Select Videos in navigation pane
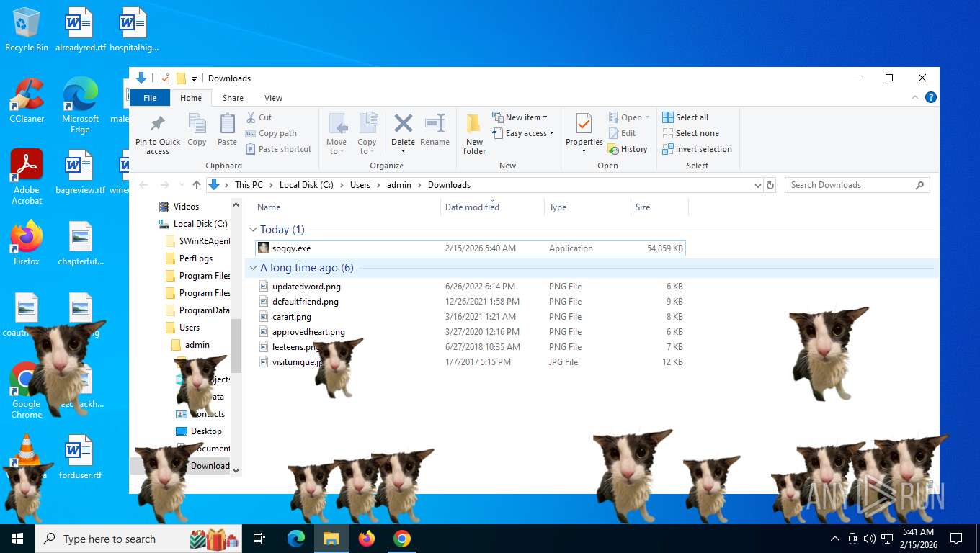The height and width of the screenshot is (553, 980). pyautogui.click(x=186, y=207)
